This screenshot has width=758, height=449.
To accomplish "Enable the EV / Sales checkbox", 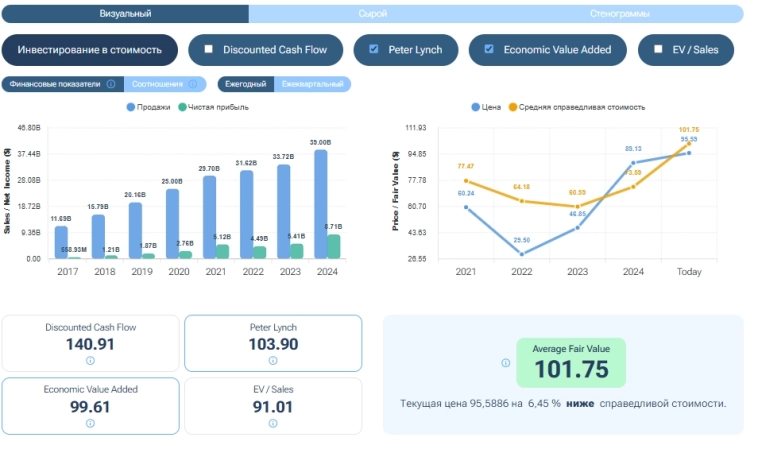I will 658,49.
